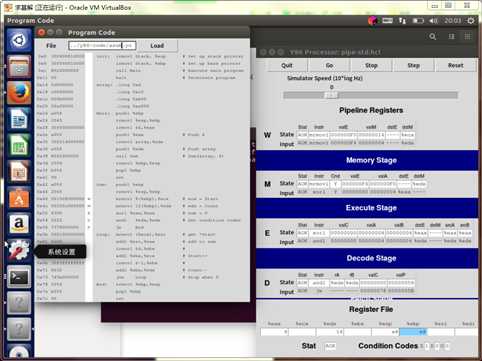Click the search icon in the file manager toolbar
This screenshot has width=482, height=361.
coord(433,37)
